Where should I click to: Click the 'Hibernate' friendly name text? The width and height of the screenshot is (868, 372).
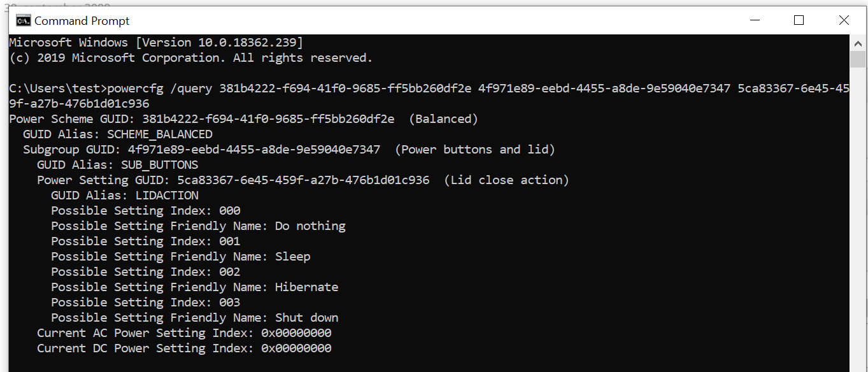pyautogui.click(x=307, y=287)
